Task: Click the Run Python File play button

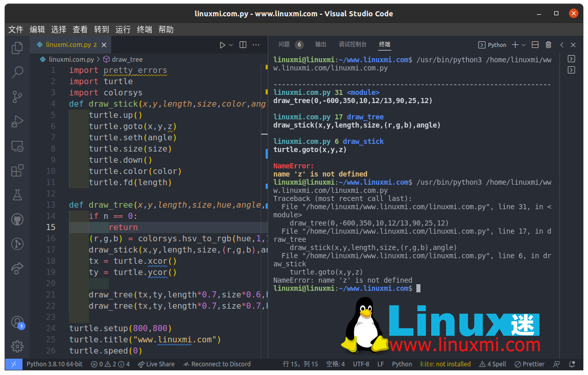Action: pyautogui.click(x=222, y=45)
